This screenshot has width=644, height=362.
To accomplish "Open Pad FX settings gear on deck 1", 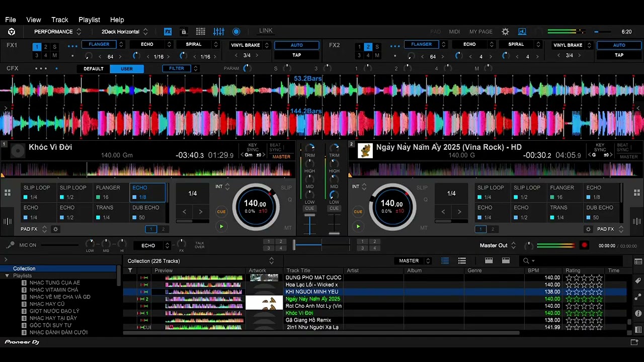I will tap(56, 229).
